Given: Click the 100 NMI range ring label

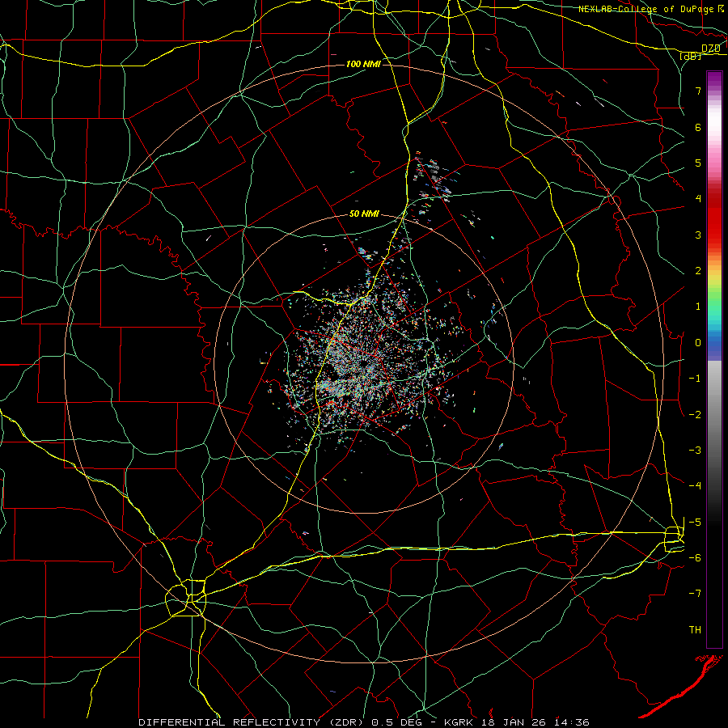Looking at the screenshot, I should point(363,64).
